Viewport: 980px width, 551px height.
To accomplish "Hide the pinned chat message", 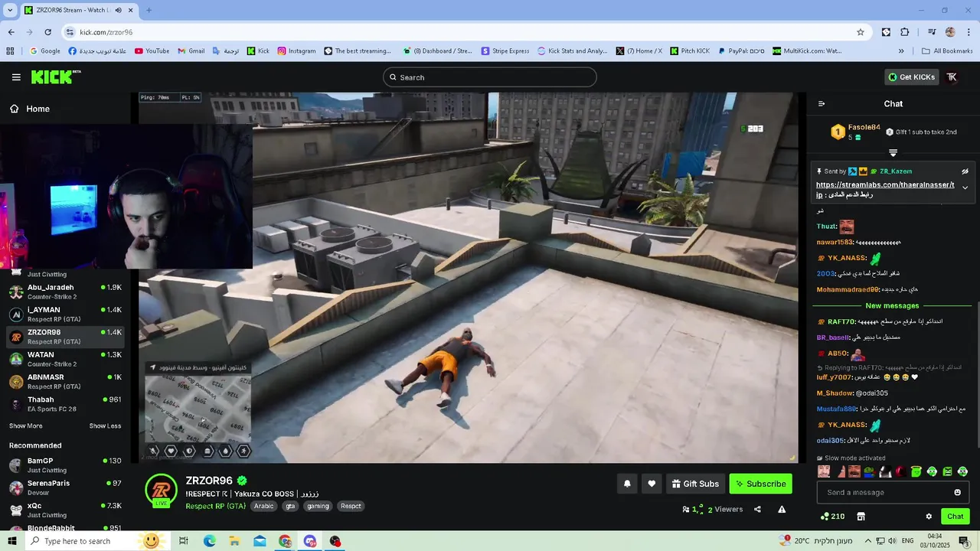I will [x=965, y=171].
